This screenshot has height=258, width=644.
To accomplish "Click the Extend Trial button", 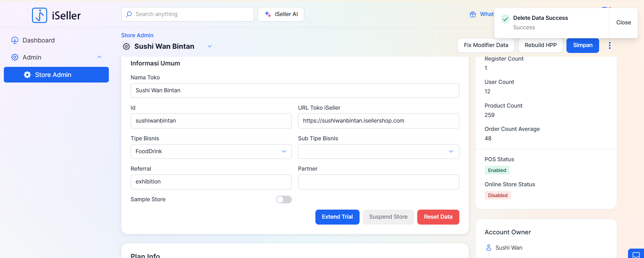I will coord(337,217).
